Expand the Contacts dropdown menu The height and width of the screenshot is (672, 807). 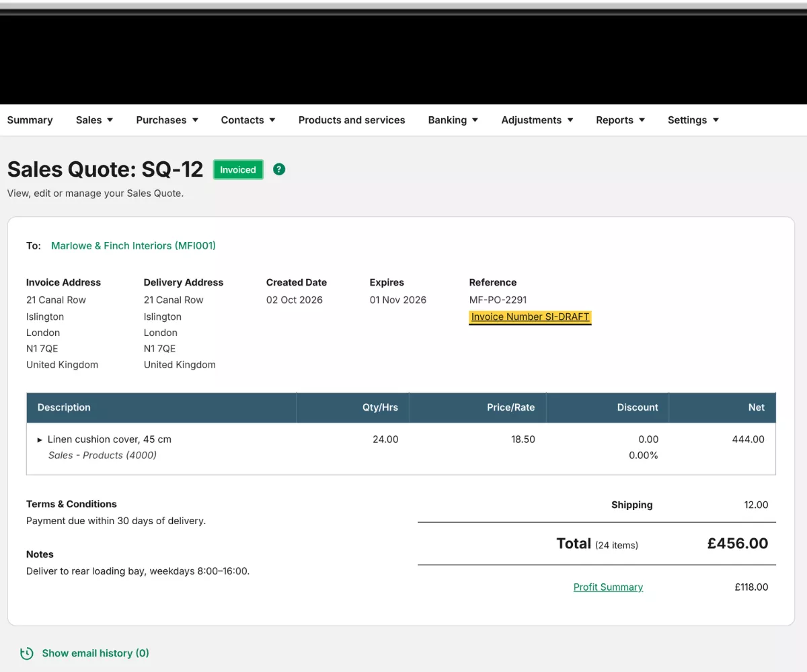[x=248, y=120]
